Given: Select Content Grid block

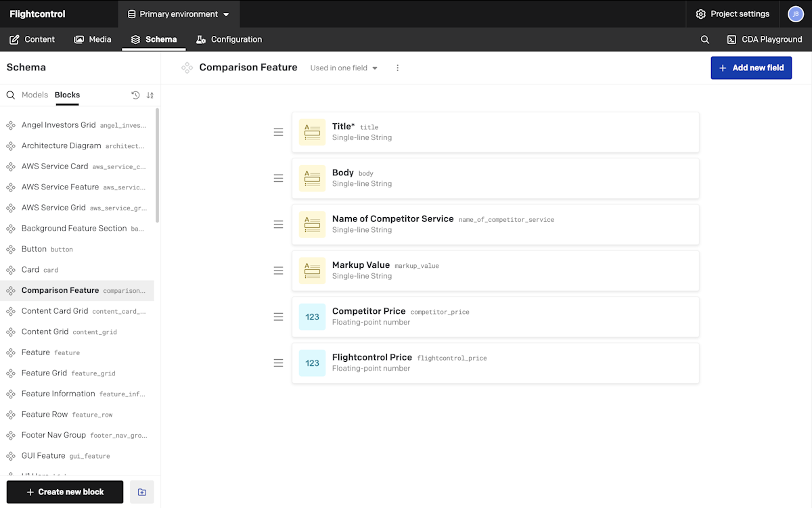Looking at the screenshot, I should [x=77, y=331].
